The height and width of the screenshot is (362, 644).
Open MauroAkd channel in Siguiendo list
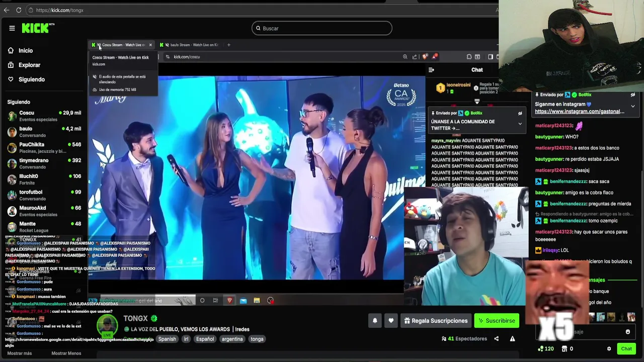point(44,211)
